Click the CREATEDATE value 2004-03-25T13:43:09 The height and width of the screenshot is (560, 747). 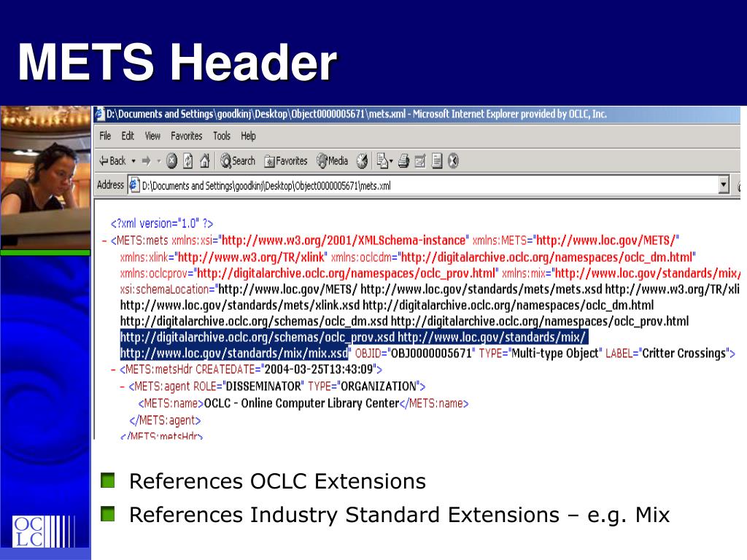point(318,370)
